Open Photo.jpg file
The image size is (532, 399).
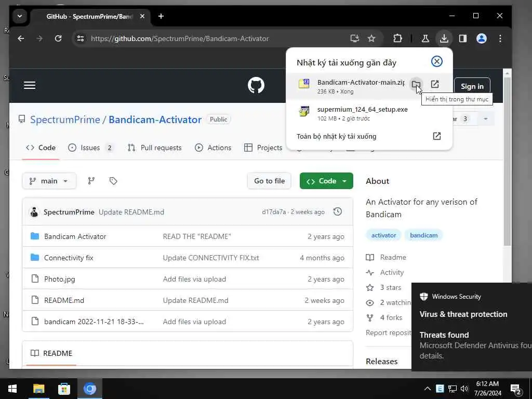pos(60,279)
